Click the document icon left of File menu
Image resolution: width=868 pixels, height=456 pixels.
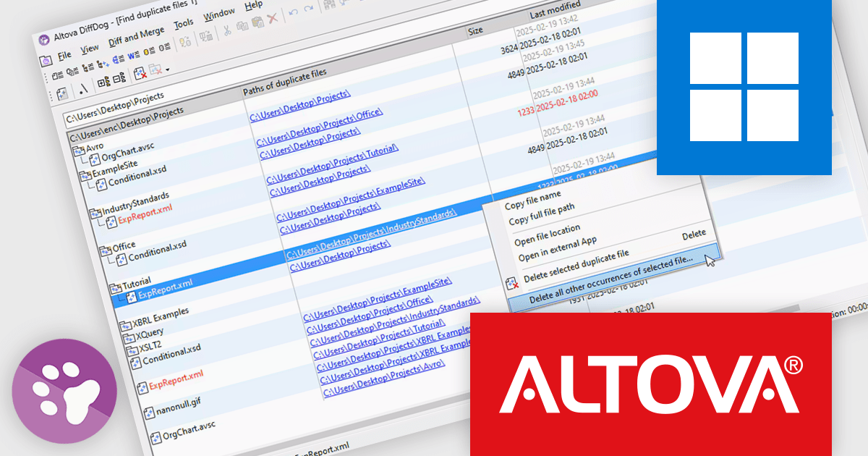pos(46,61)
